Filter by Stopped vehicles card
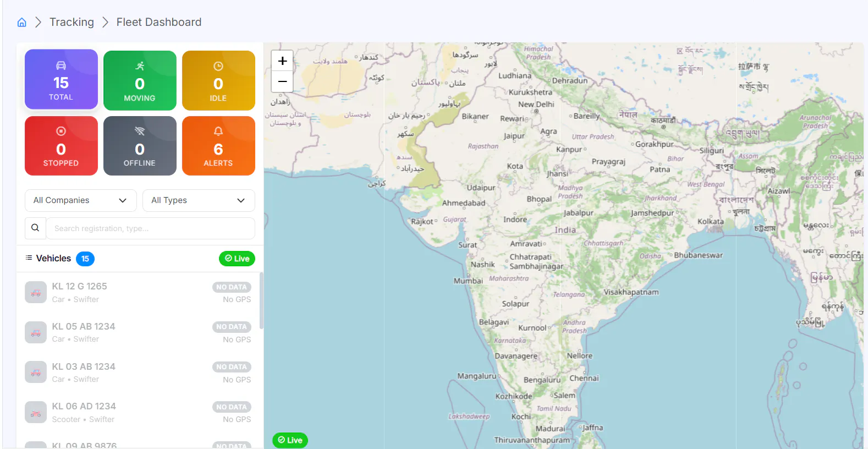868x449 pixels. (x=61, y=146)
